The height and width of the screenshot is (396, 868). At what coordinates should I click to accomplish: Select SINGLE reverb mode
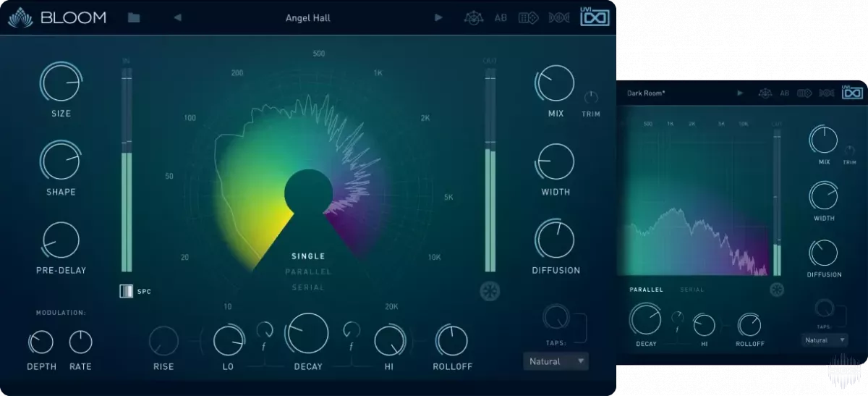[x=308, y=256]
